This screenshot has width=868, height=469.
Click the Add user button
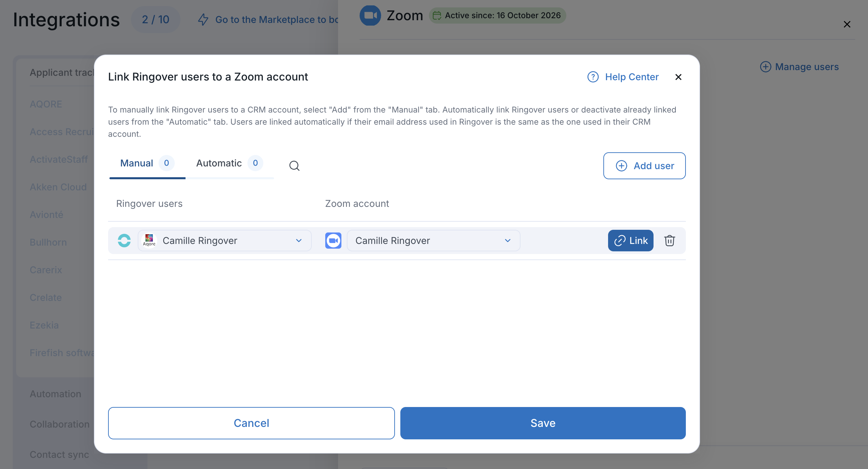[x=644, y=165]
